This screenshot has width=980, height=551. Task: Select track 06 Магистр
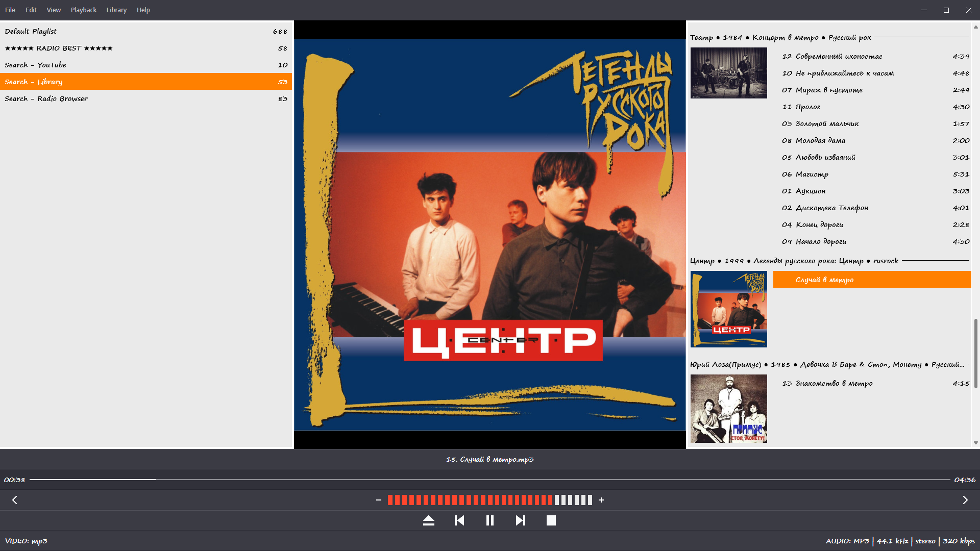[x=872, y=174]
